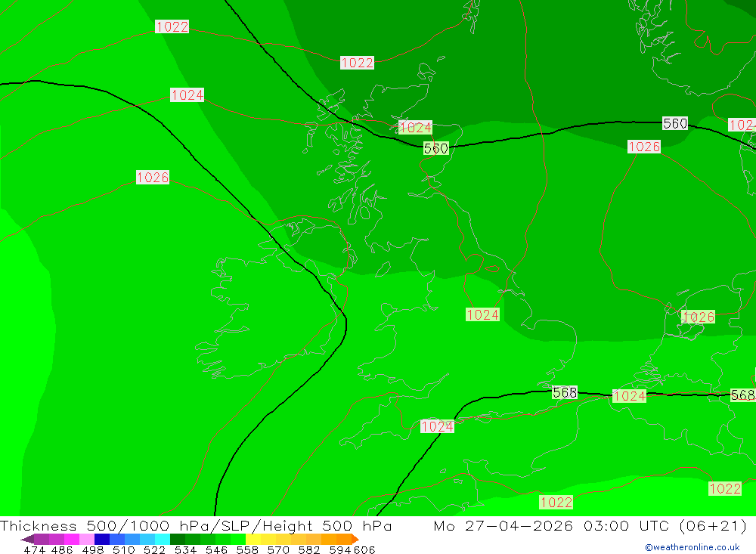
Task: Select the light pink legend swatch
Action: (x=87, y=539)
